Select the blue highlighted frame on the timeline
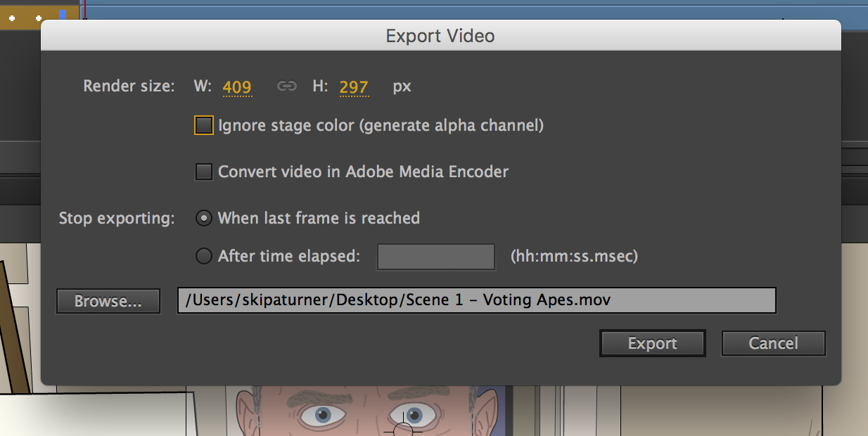868x436 pixels. (x=63, y=14)
